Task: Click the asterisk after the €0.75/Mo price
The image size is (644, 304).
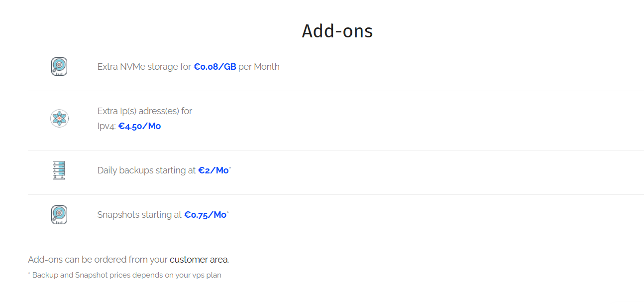Action: 228,213
